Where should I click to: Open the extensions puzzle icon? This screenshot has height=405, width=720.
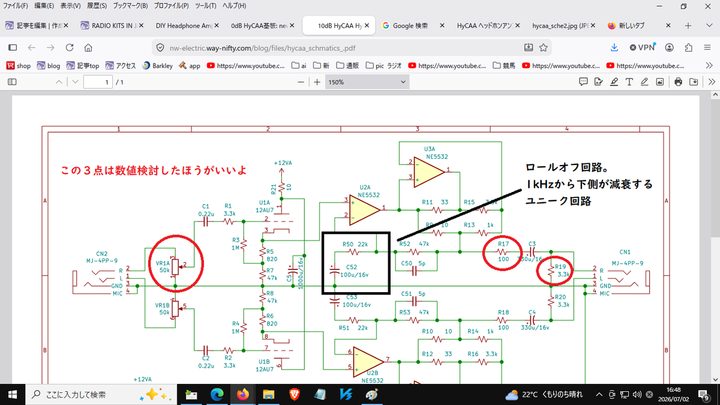(x=688, y=47)
